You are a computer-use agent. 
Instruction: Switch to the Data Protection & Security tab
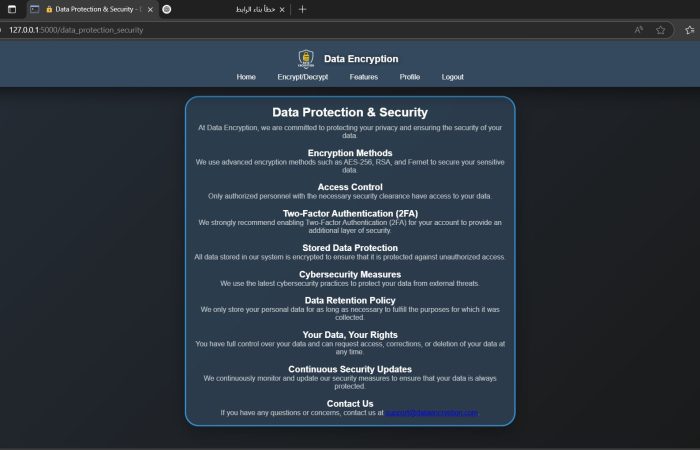tap(95, 9)
